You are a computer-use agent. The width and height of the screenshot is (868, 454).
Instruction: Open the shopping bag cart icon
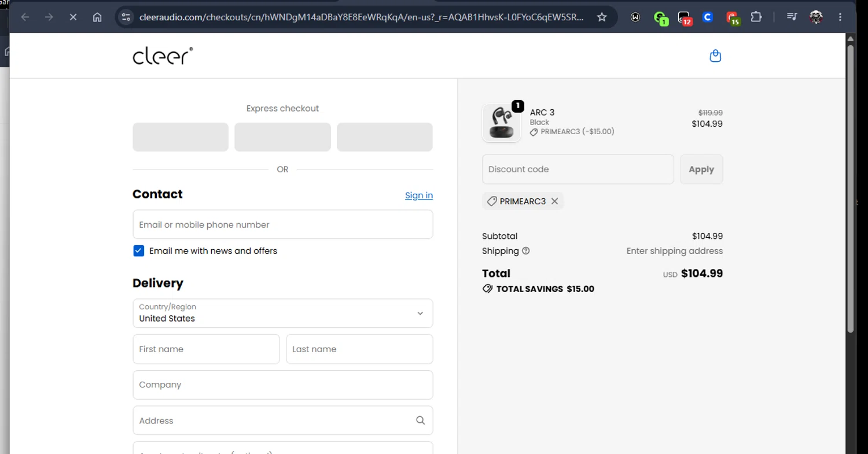coord(715,56)
